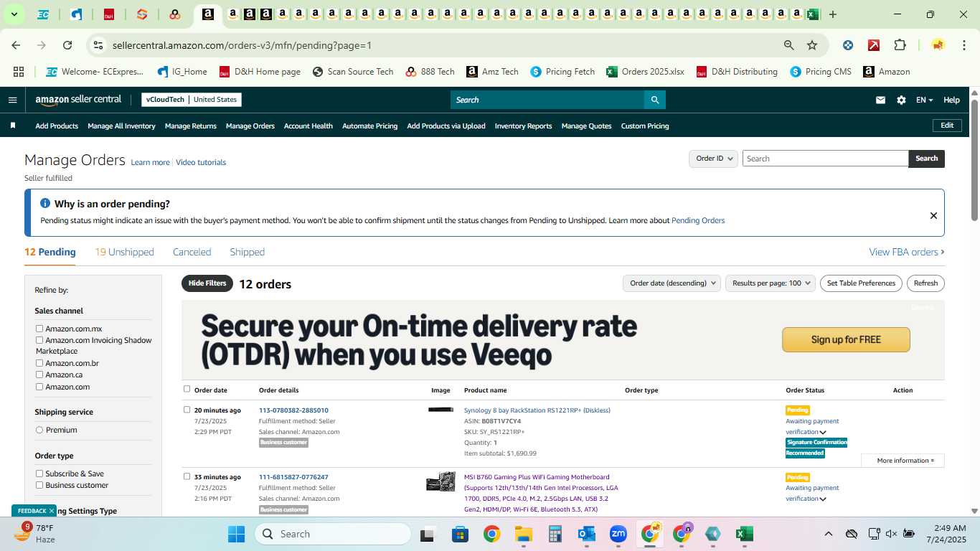Open Excel from the taskbar
The height and width of the screenshot is (551, 980).
pos(745,534)
